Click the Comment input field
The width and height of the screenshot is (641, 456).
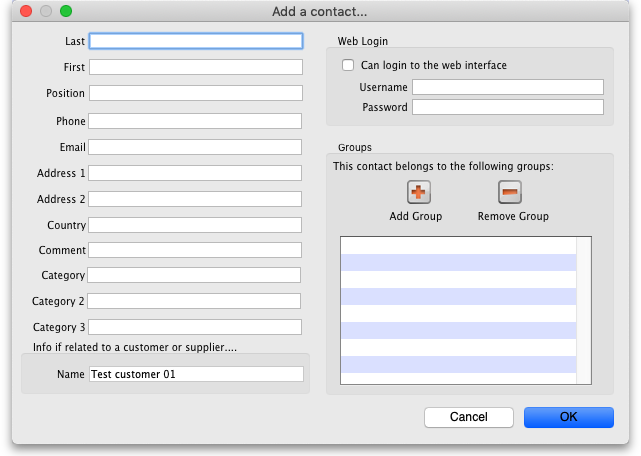[195, 250]
